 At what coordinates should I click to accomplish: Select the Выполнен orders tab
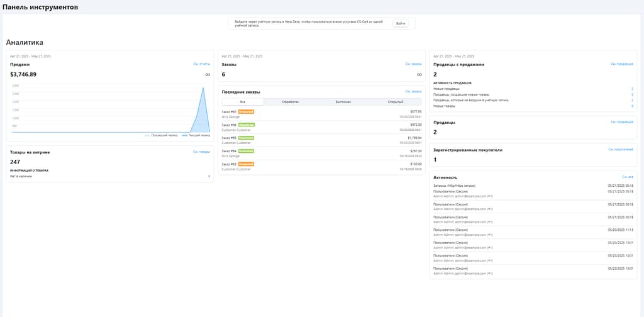343,101
